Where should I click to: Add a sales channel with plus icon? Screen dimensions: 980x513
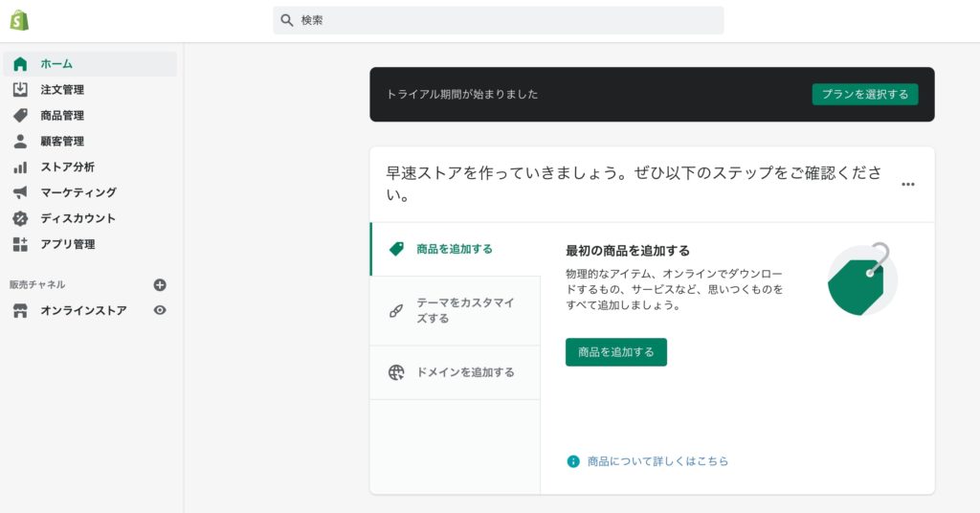point(160,284)
